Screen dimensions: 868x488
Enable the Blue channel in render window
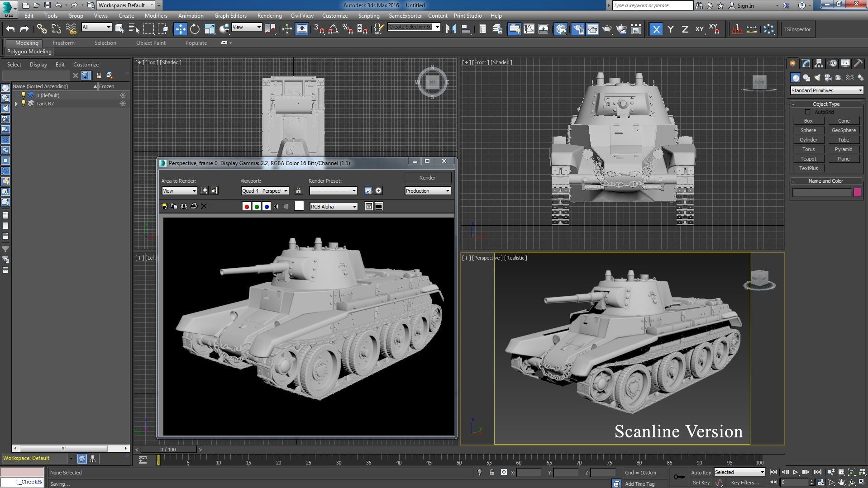click(x=267, y=206)
